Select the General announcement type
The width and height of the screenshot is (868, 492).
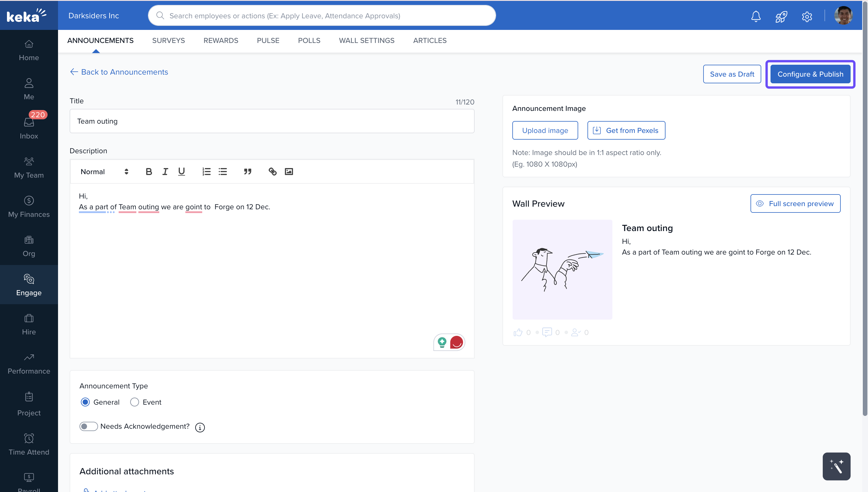tap(85, 402)
